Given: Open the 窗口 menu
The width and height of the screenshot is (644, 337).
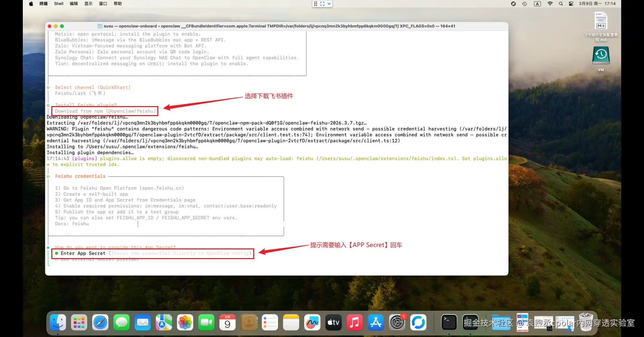Looking at the screenshot, I should point(103,4).
